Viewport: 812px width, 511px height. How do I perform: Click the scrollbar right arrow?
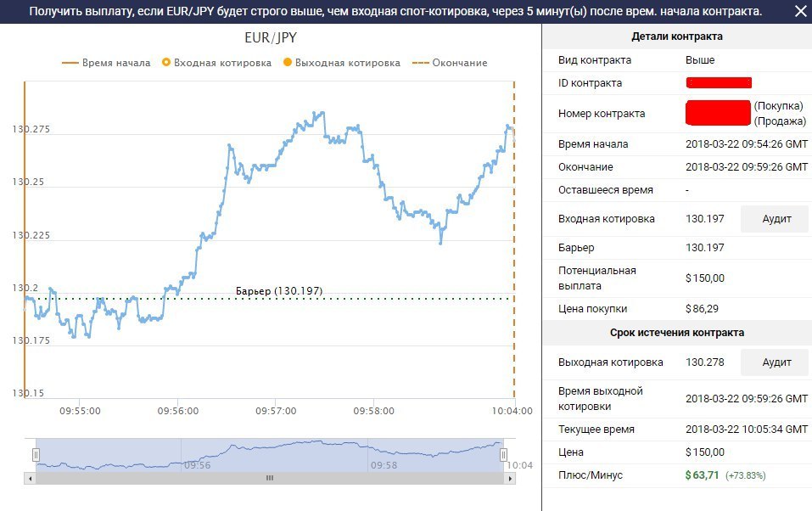click(509, 478)
